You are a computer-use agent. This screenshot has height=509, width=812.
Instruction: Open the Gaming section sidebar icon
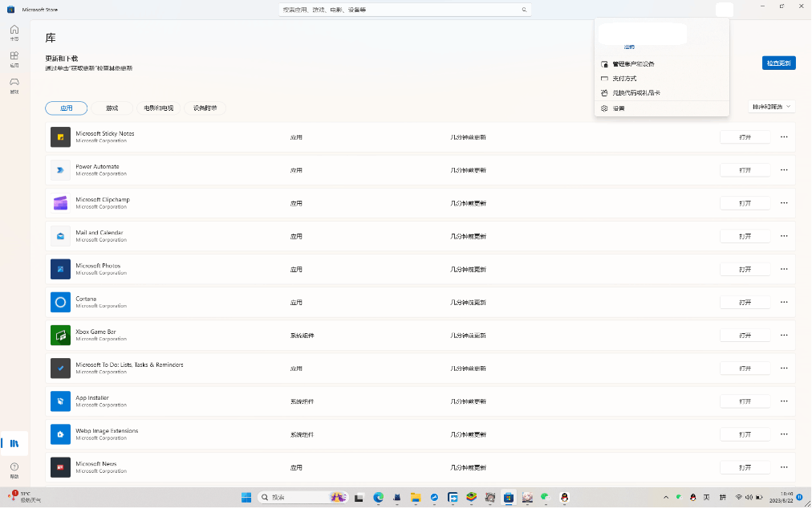(14, 86)
